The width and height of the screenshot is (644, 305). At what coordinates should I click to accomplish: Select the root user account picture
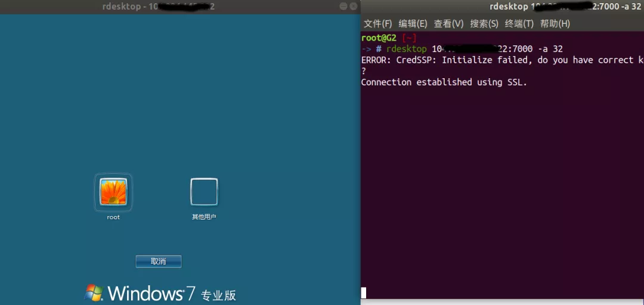(x=113, y=192)
